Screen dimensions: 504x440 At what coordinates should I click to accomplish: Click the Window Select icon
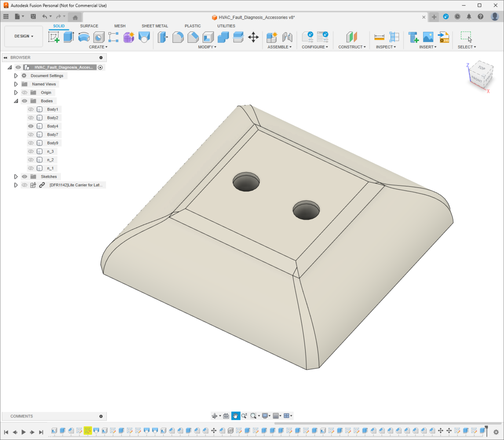[466, 37]
